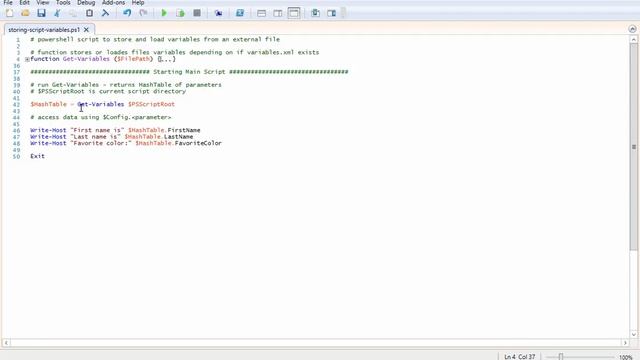
Task: Click the FirstName property on line 46
Action: [184, 130]
